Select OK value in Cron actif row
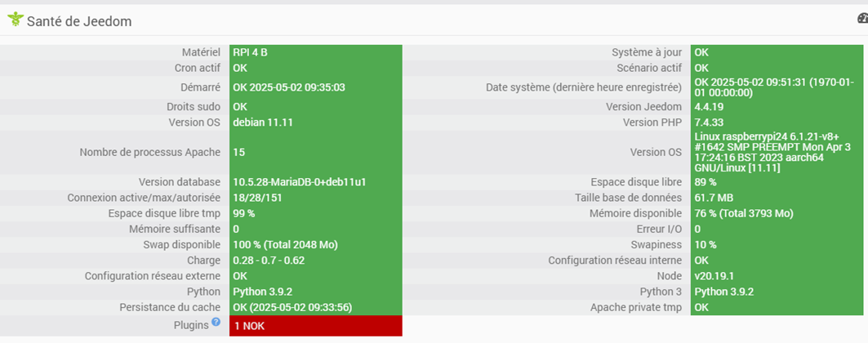 point(240,68)
